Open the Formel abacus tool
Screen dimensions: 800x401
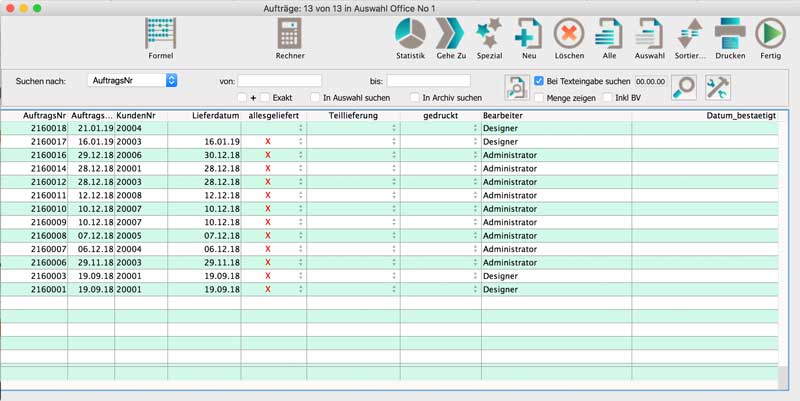pyautogui.click(x=160, y=34)
